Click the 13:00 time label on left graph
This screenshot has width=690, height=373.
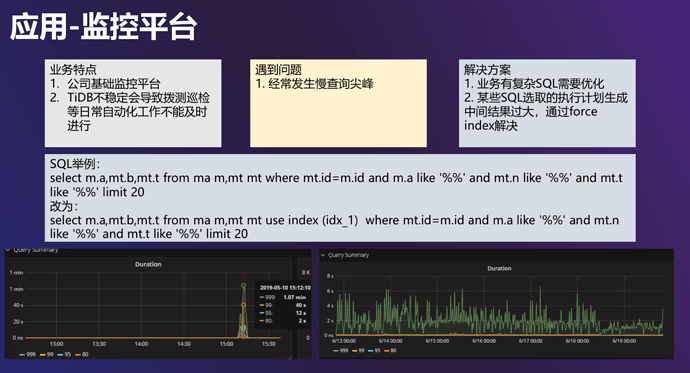[x=56, y=344]
